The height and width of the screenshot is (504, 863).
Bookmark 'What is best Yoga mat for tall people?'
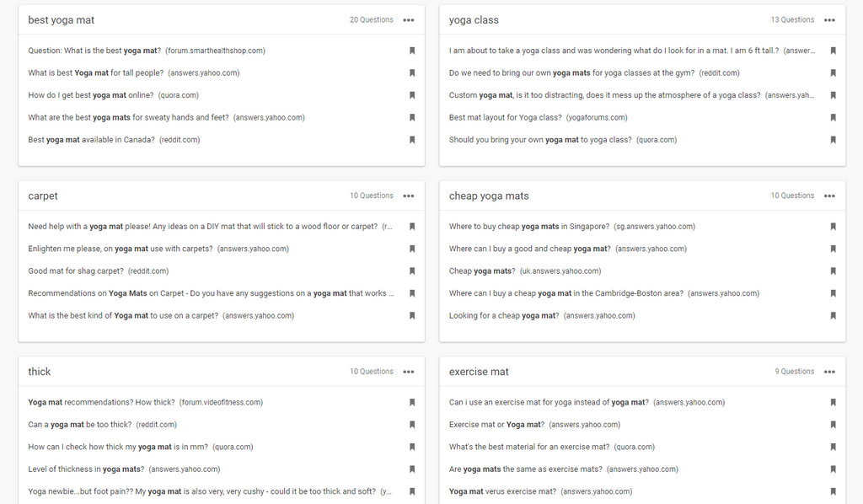[x=412, y=73]
